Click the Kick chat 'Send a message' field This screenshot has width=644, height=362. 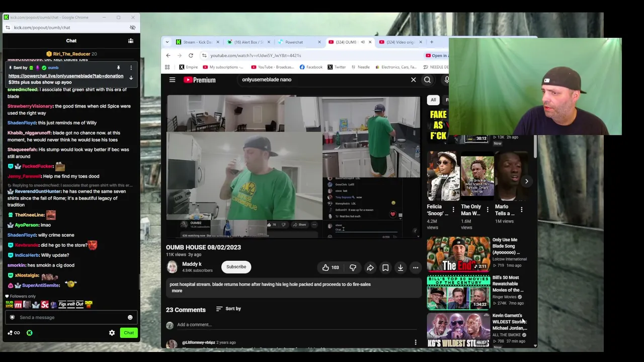[x=70, y=317]
